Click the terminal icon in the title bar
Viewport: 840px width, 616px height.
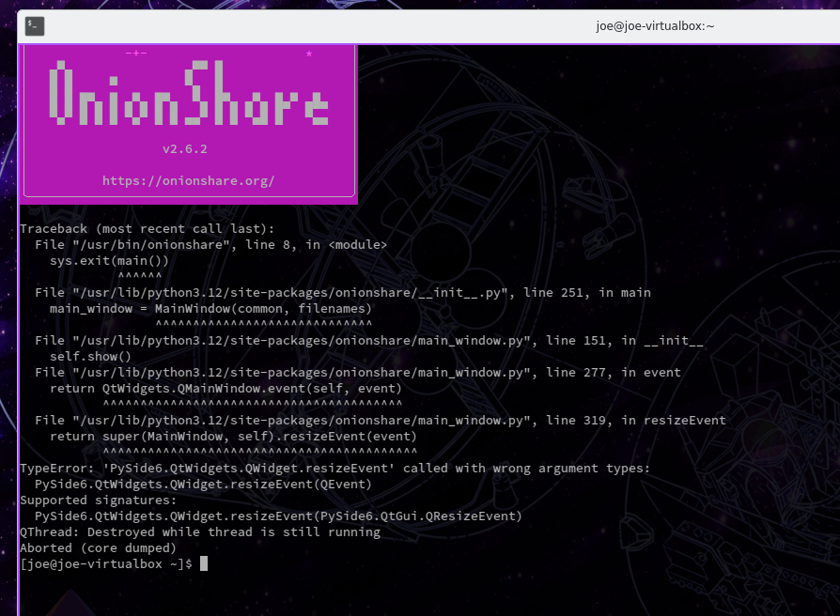point(35,26)
